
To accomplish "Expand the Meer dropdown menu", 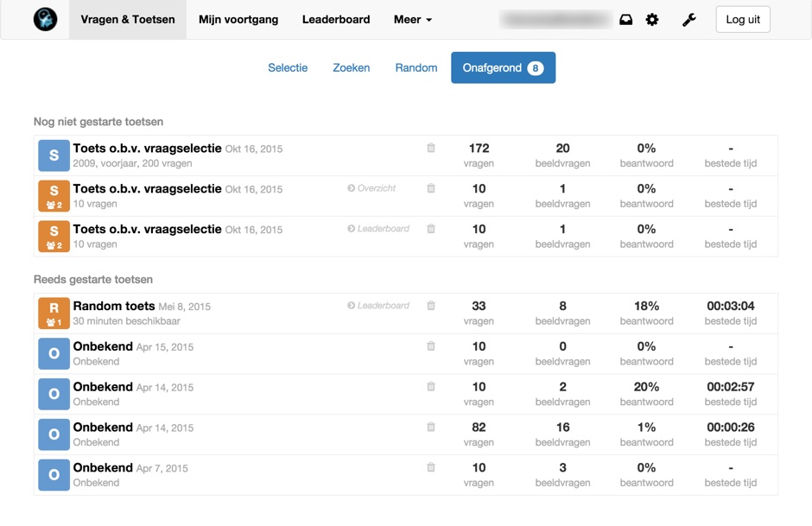I will (412, 20).
